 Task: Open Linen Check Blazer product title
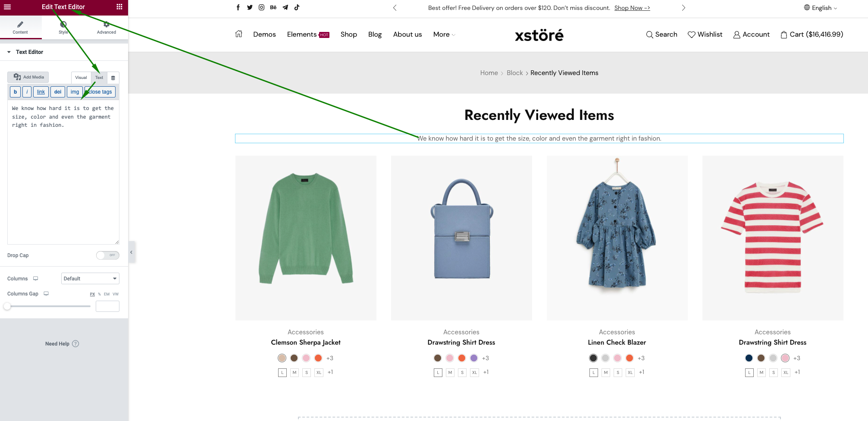coord(617,342)
